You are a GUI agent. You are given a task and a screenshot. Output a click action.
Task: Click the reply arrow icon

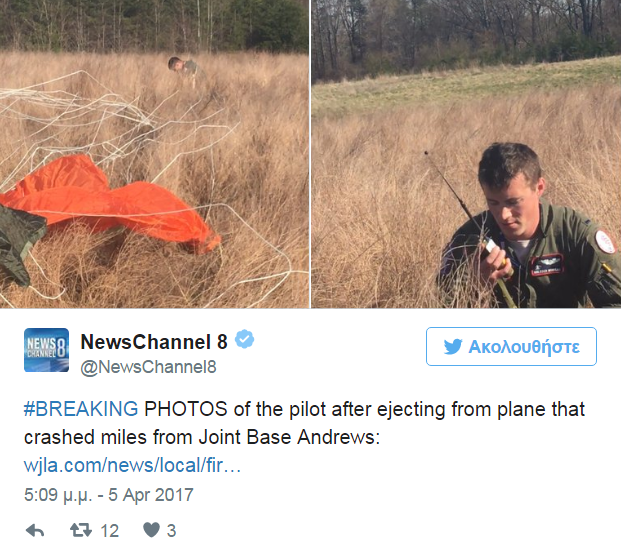[35, 531]
